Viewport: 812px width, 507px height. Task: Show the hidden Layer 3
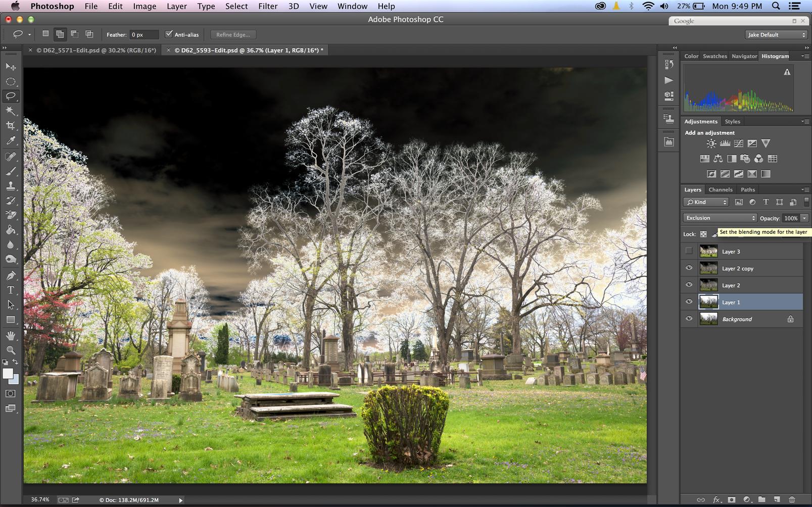pyautogui.click(x=689, y=251)
